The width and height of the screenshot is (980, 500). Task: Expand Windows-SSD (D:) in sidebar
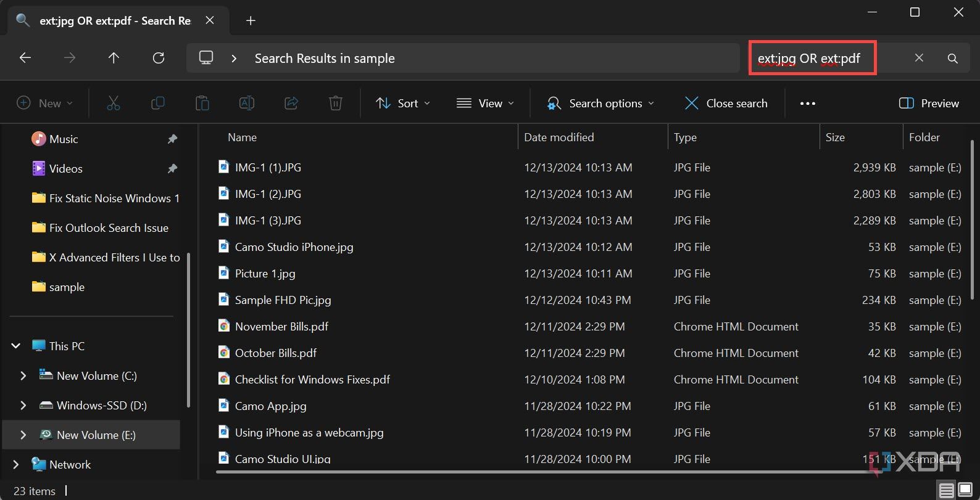[x=23, y=405]
